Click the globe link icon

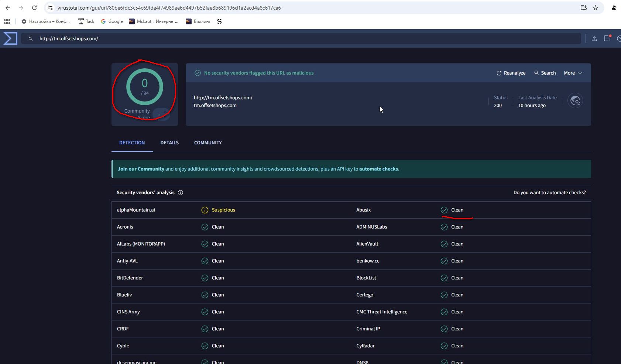click(575, 100)
